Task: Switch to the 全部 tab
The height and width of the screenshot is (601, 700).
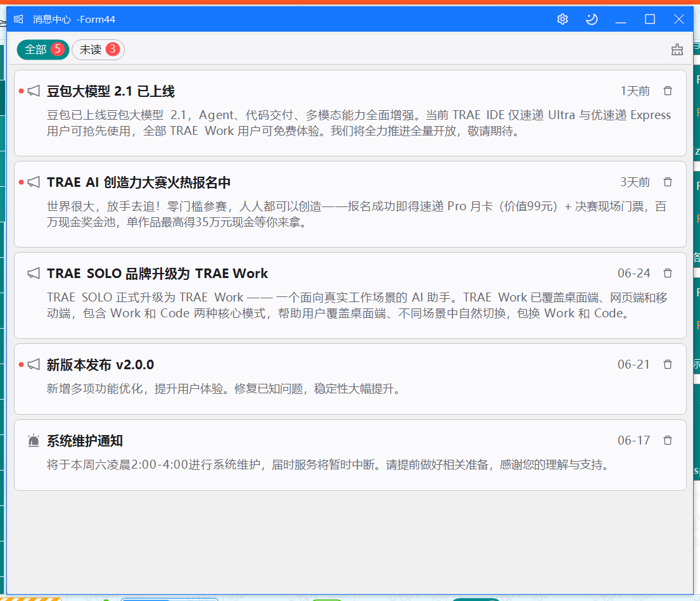Action: pos(43,49)
